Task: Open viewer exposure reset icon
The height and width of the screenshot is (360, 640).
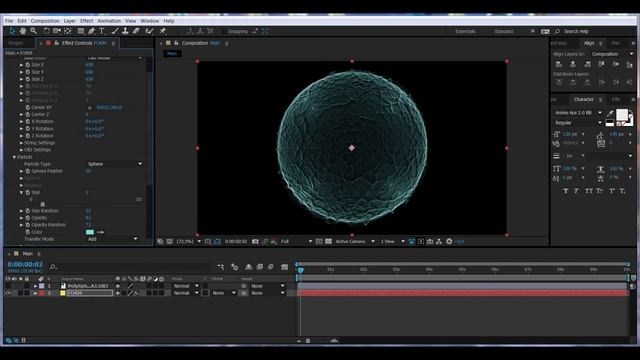Action: coord(449,242)
